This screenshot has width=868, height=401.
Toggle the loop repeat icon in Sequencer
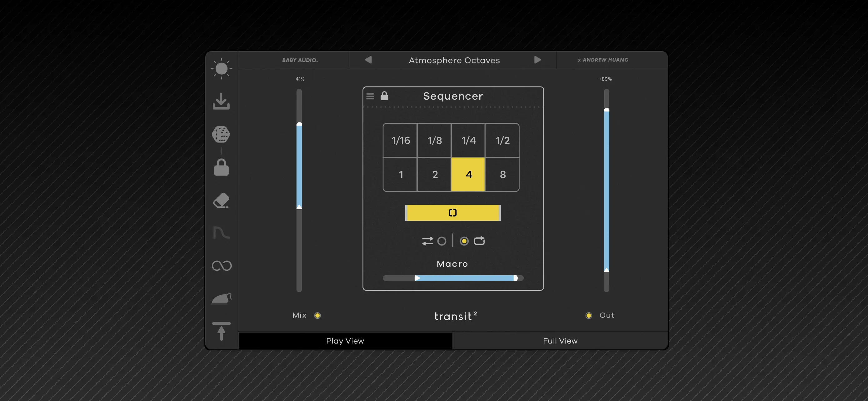tap(480, 240)
